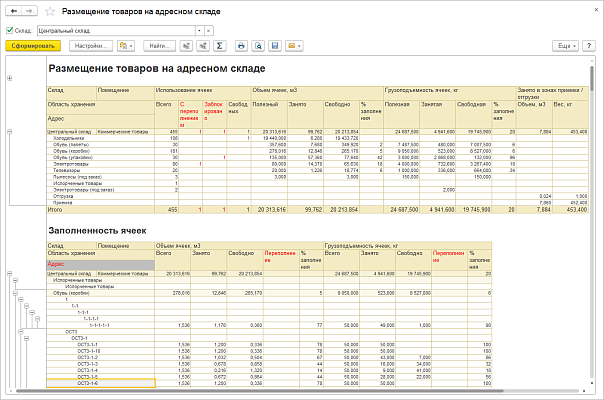The image size is (604, 400).
Task: Click the Найти... button
Action: [160, 46]
